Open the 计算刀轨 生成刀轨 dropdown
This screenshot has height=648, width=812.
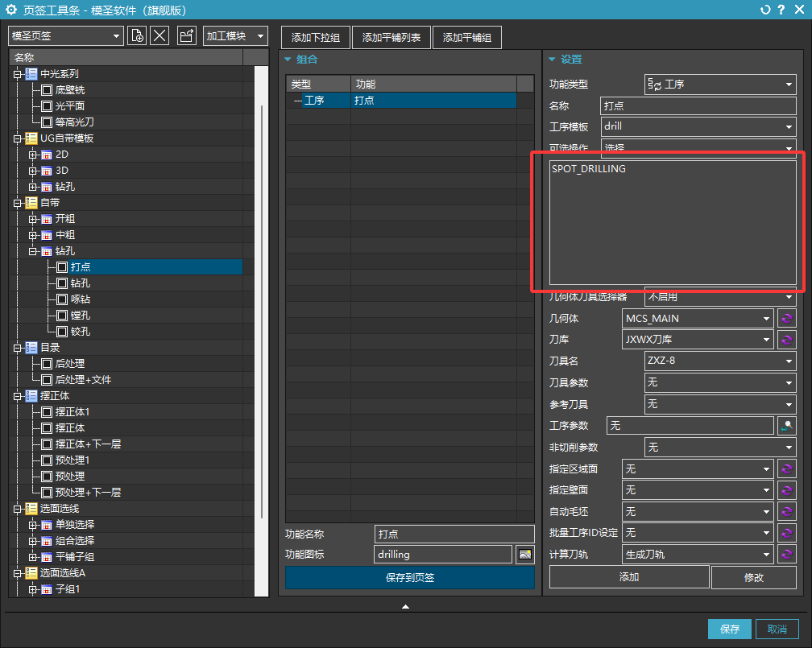point(698,555)
